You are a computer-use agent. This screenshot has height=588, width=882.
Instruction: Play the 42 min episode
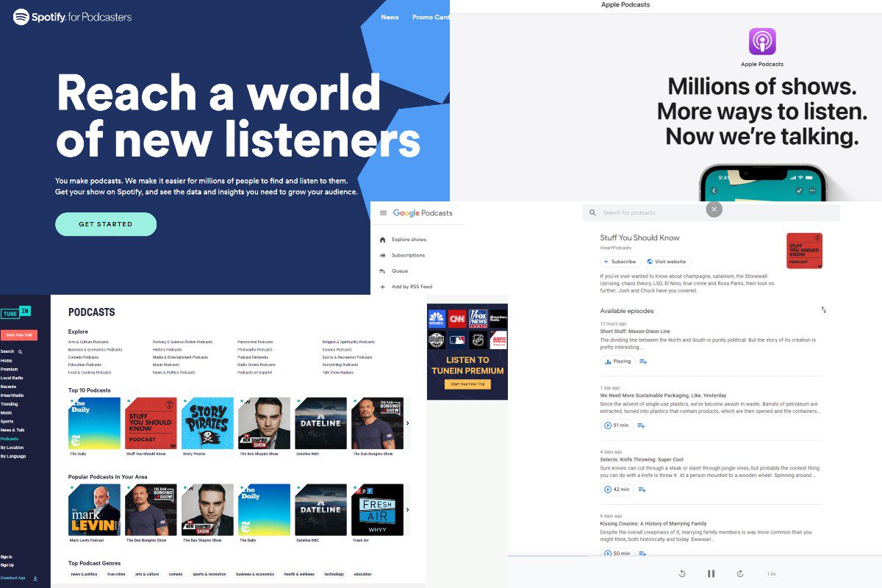click(617, 490)
